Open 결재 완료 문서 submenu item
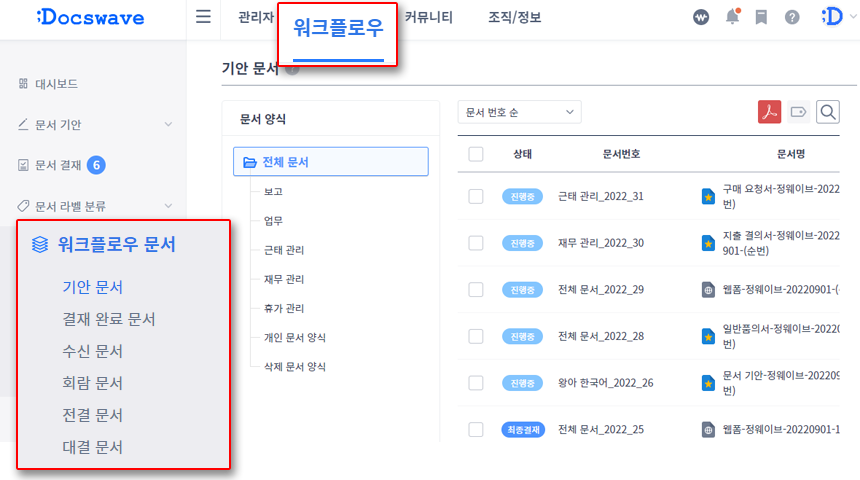860x480 pixels. tap(109, 319)
